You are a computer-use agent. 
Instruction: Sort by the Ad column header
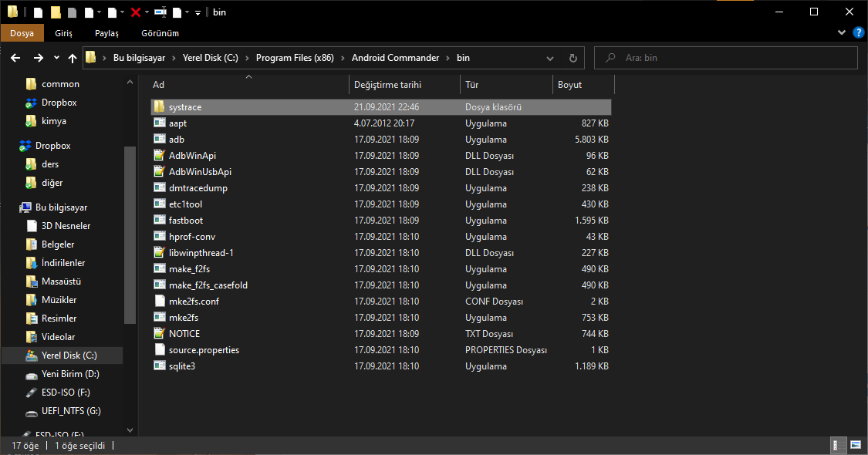click(249, 85)
